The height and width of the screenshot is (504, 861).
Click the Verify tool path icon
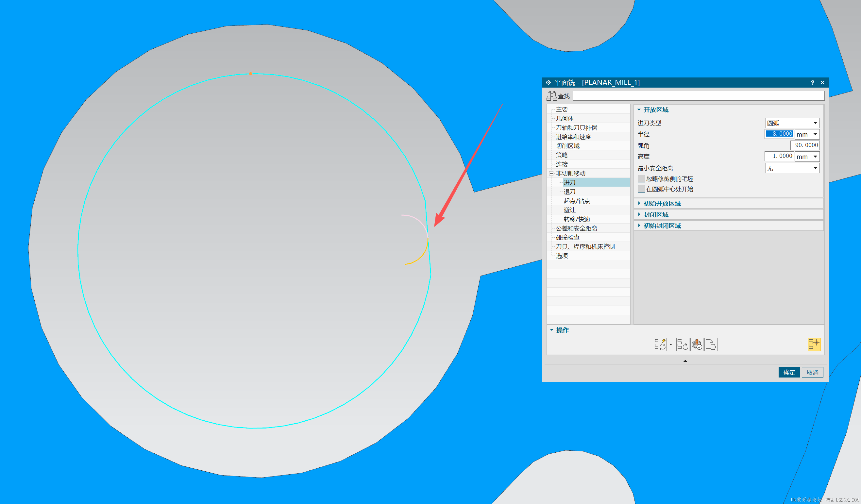click(x=697, y=344)
